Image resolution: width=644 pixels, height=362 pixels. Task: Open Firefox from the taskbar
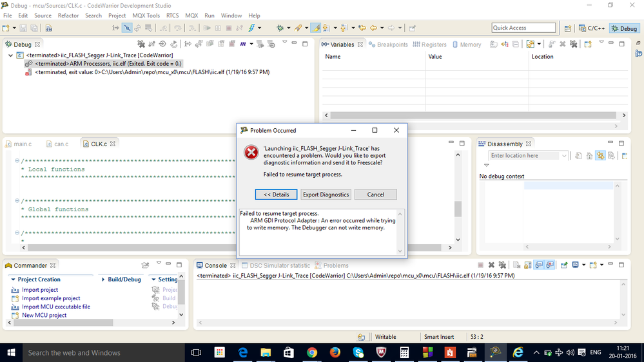point(335,352)
